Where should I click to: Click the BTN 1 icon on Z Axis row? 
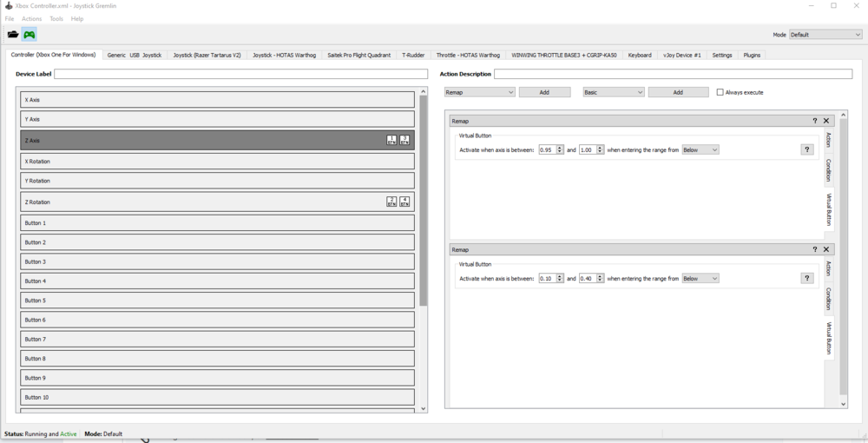(x=391, y=140)
